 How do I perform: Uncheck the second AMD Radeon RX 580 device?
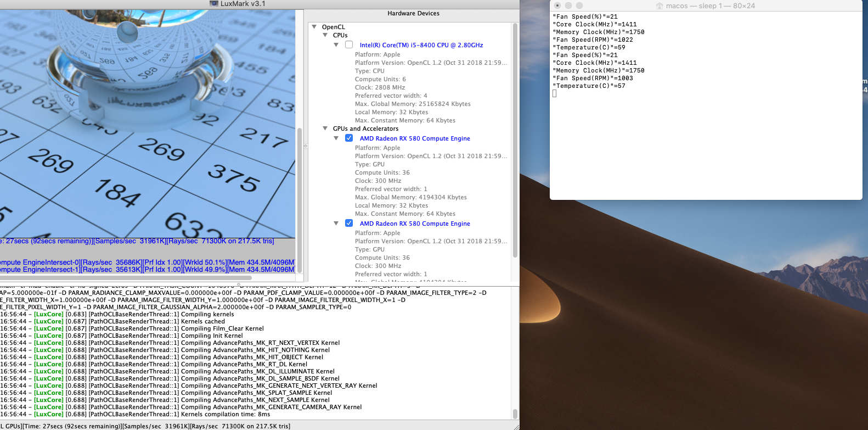(x=349, y=224)
